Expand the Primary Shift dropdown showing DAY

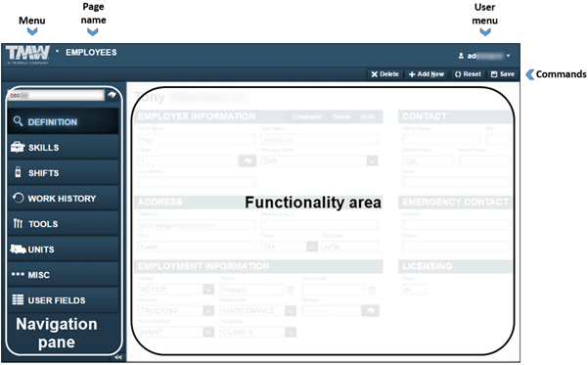pos(372,160)
